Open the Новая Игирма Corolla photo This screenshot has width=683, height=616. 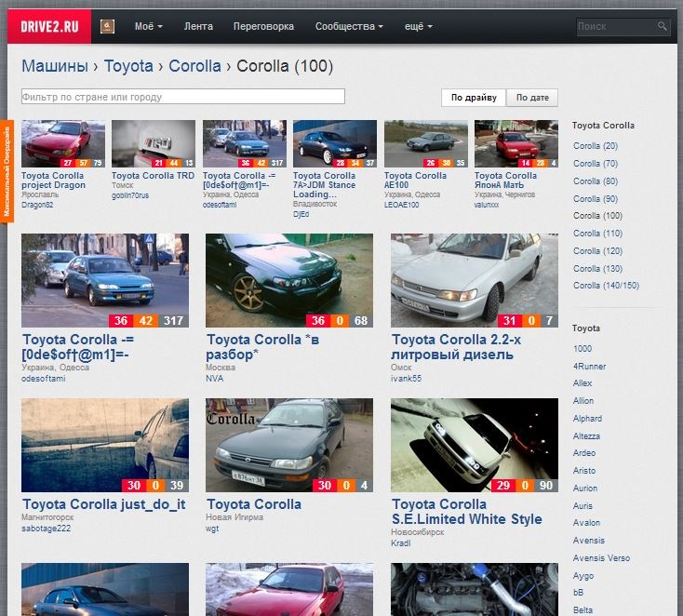(289, 445)
